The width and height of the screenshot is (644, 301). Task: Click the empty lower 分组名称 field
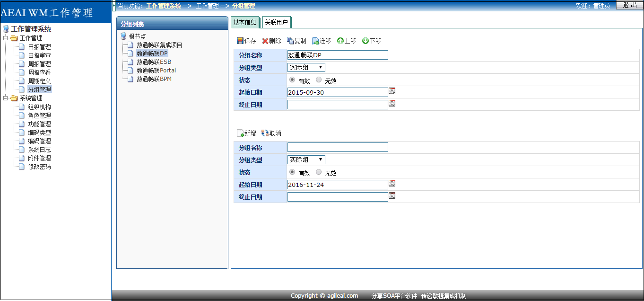pyautogui.click(x=338, y=147)
